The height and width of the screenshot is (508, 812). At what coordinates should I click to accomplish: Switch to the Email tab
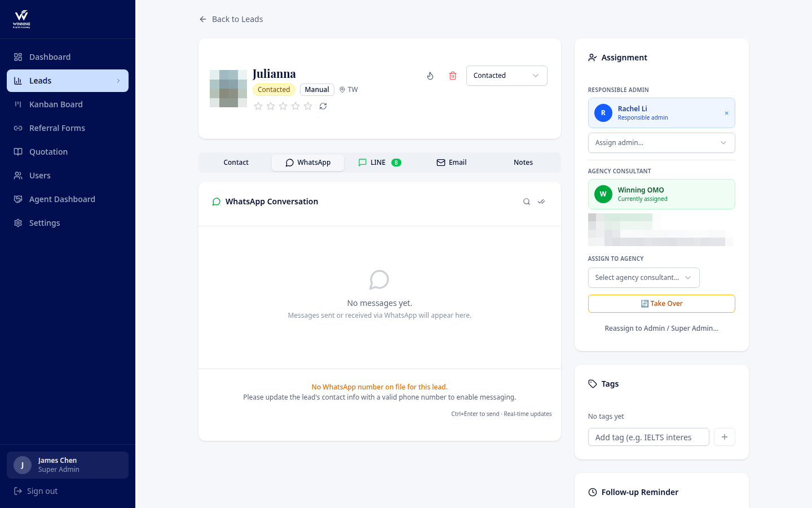[x=451, y=163]
